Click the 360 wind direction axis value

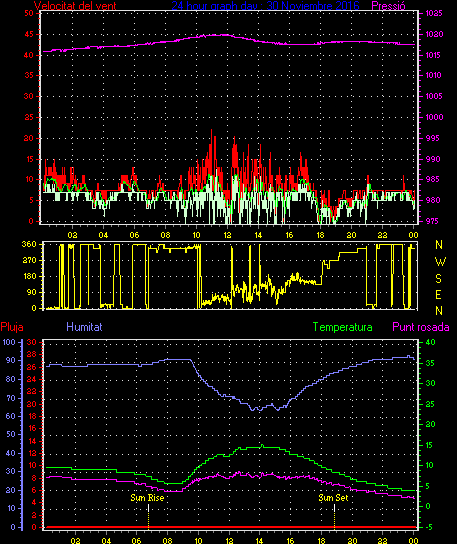coord(29,244)
